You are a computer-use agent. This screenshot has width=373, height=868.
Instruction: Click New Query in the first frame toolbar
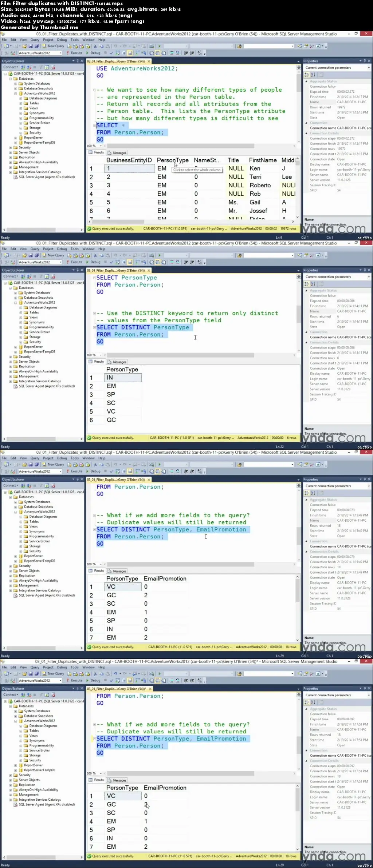point(53,46)
